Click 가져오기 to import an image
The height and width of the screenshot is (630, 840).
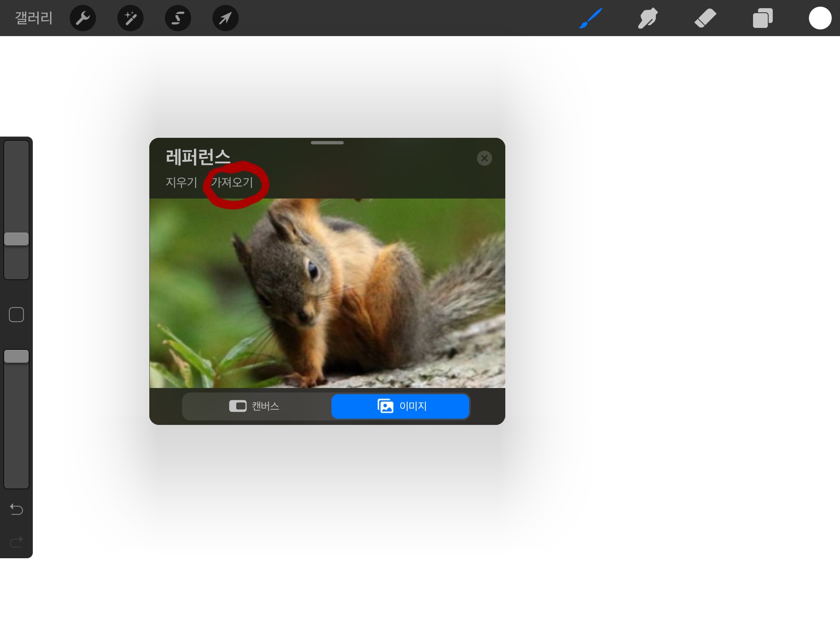tap(232, 182)
